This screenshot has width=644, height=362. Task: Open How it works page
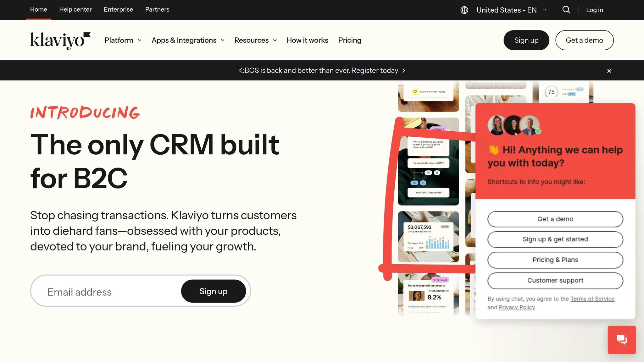[307, 40]
